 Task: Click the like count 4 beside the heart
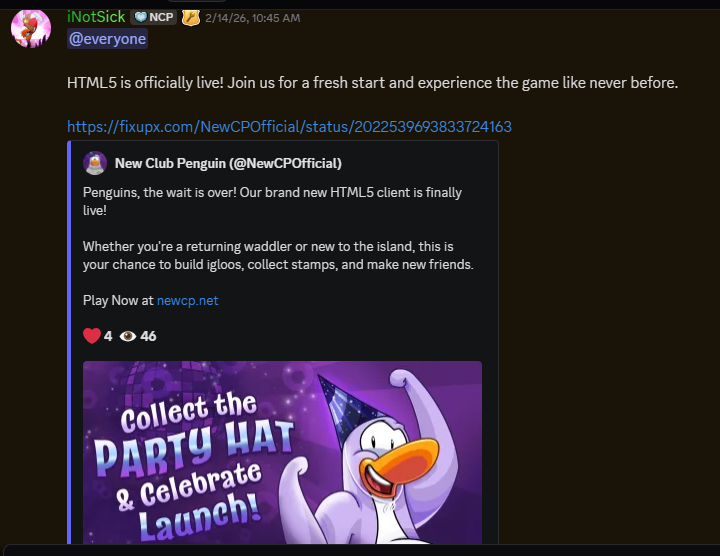click(x=108, y=337)
